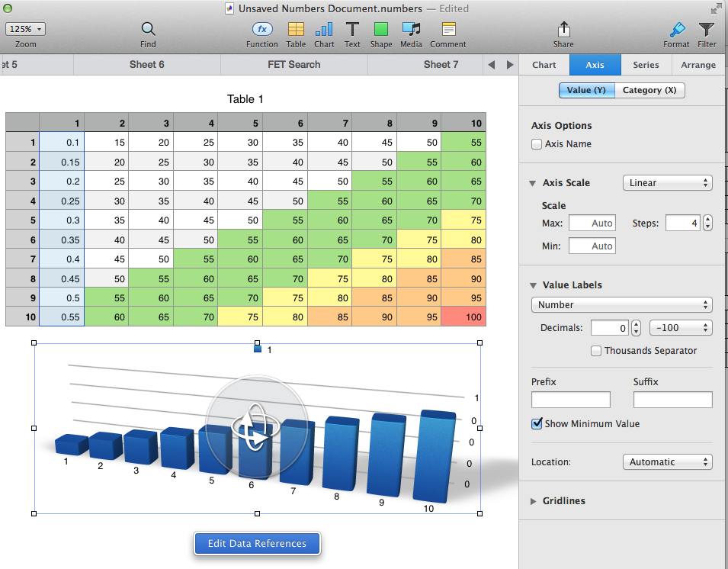Image resolution: width=728 pixels, height=569 pixels.
Task: Open the Number value labels dropdown
Action: tap(621, 305)
